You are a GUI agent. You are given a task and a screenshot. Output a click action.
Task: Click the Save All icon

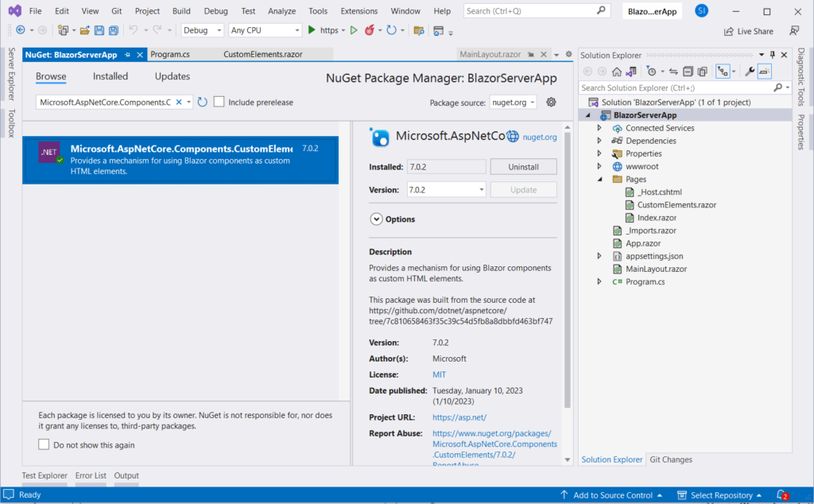113,30
